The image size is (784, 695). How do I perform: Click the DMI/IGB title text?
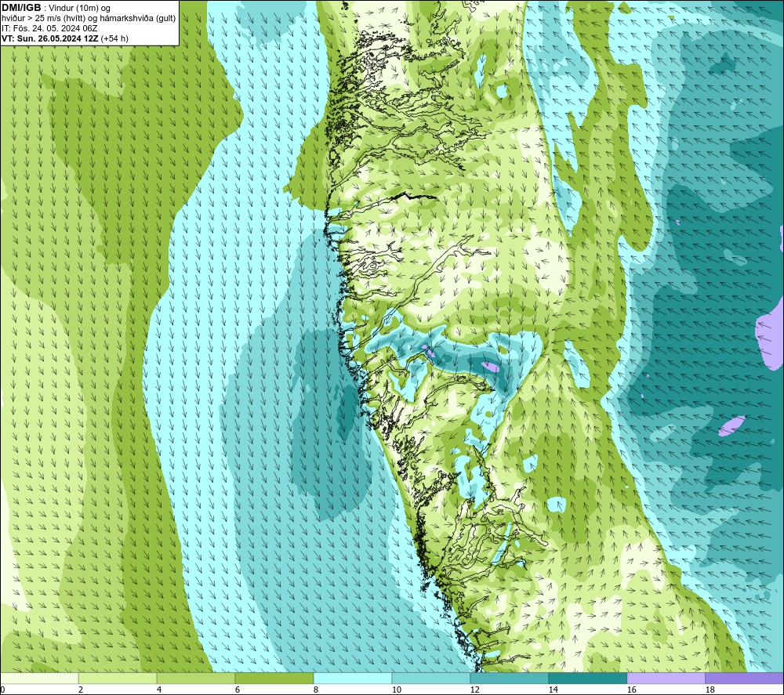[21, 8]
